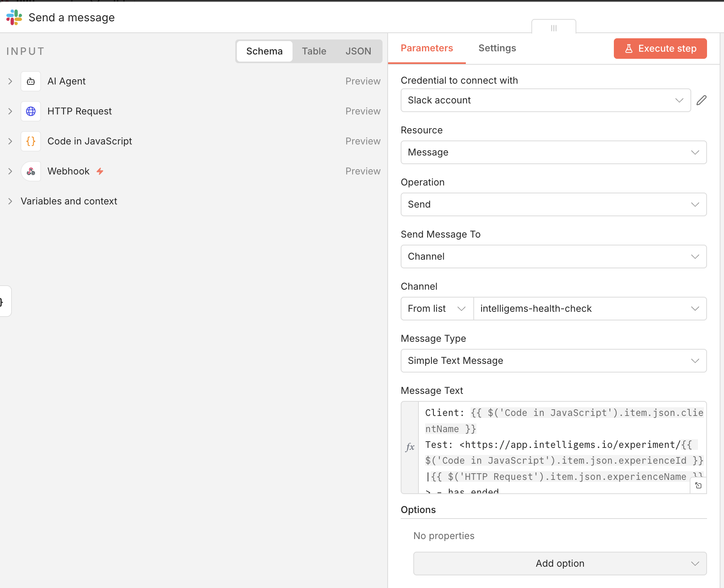This screenshot has height=588, width=724.
Task: Open the expanded expression editor icon
Action: [x=698, y=485]
